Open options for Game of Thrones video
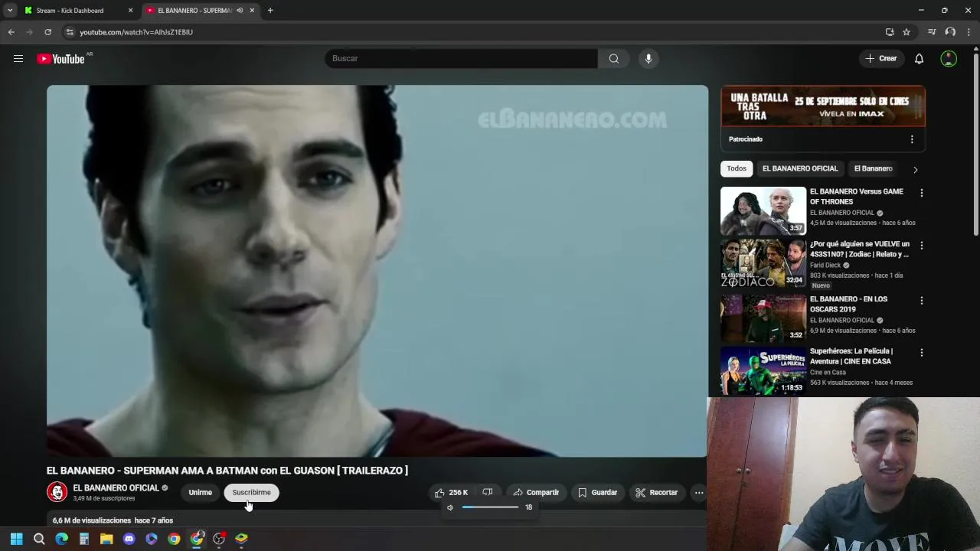This screenshot has width=980, height=551. [921, 193]
